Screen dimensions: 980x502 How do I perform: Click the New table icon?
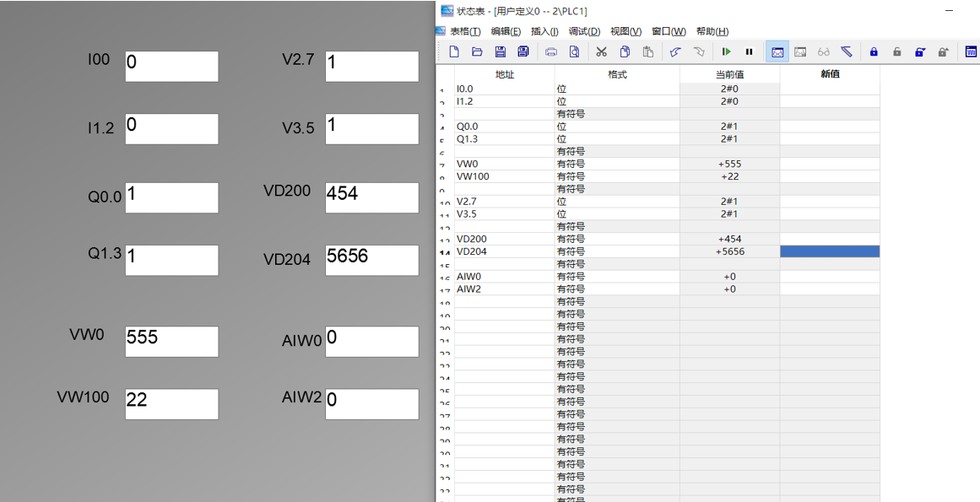click(x=454, y=51)
